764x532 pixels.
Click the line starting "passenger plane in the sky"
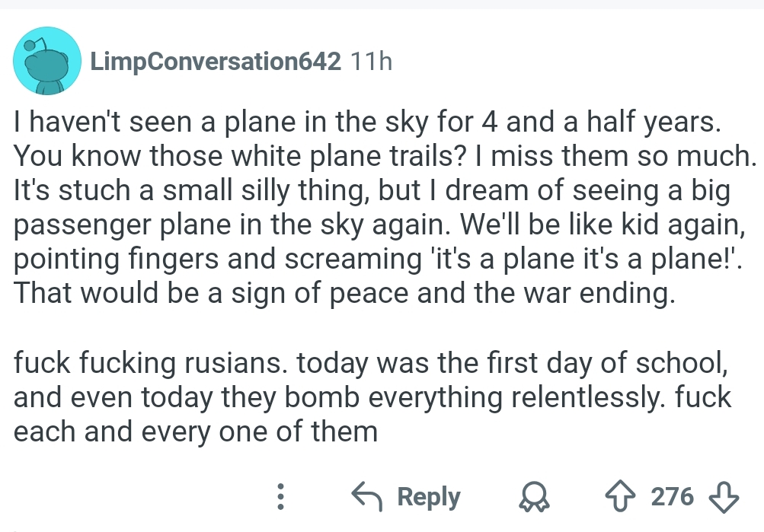click(x=379, y=225)
